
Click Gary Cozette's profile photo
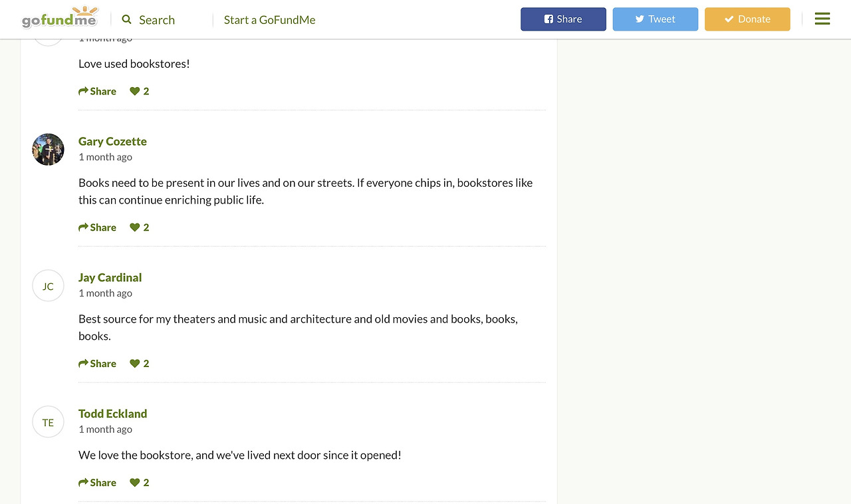[x=48, y=150]
